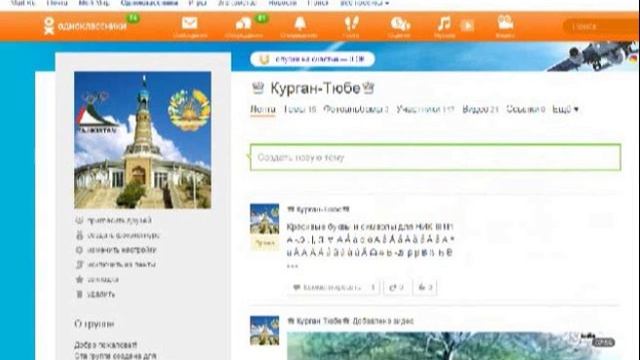This screenshot has height=360, width=640.
Task: Click 'Курган-Тюбе' author name in first post
Action: [318, 209]
